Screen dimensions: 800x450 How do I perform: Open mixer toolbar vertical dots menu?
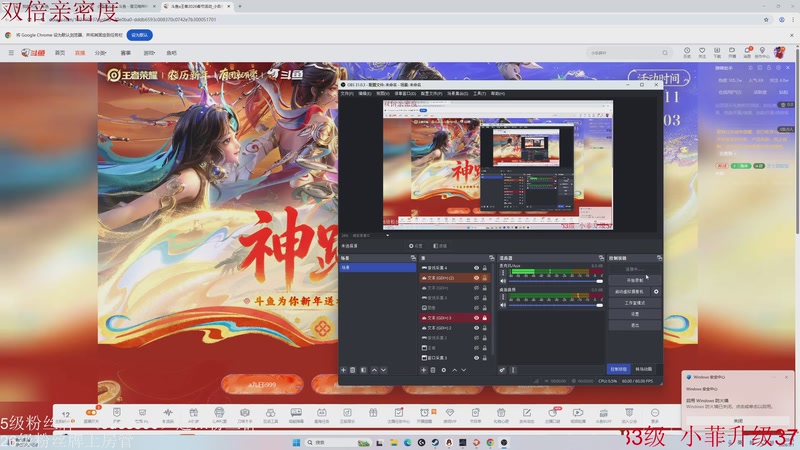513,370
